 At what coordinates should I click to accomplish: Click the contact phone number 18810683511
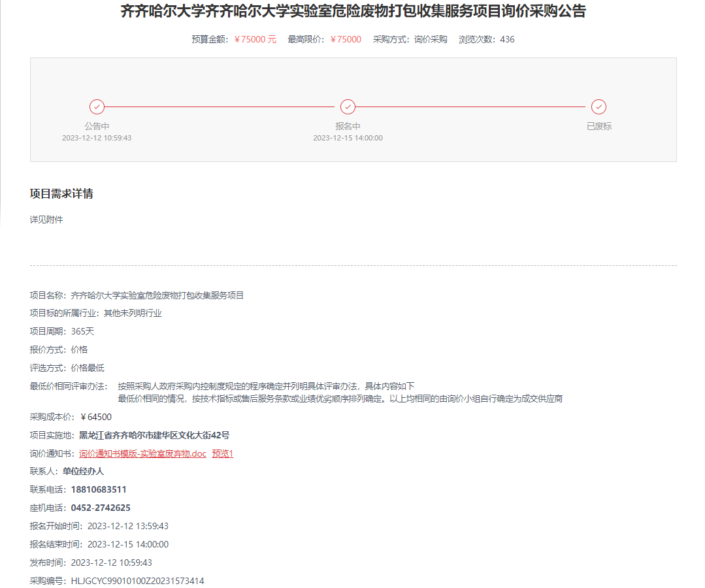99,489
